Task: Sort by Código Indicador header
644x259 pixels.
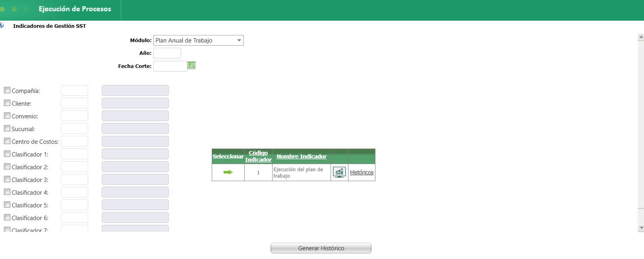Action: [258, 156]
